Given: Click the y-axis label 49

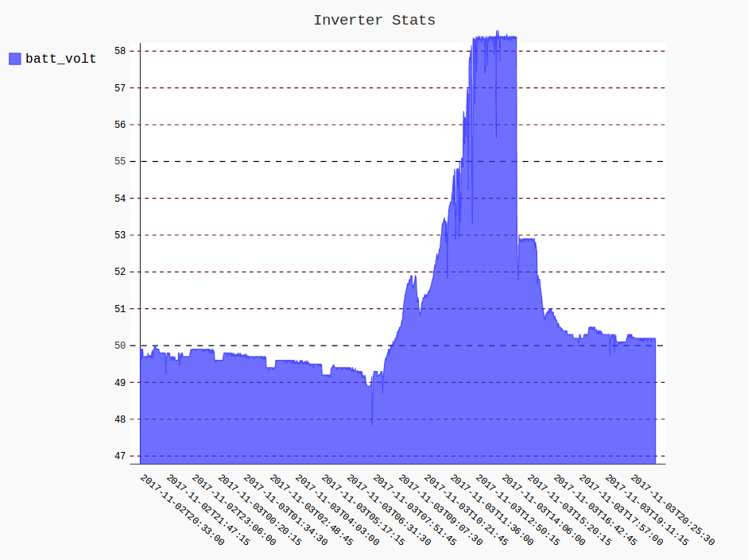Looking at the screenshot, I should click(x=120, y=382).
